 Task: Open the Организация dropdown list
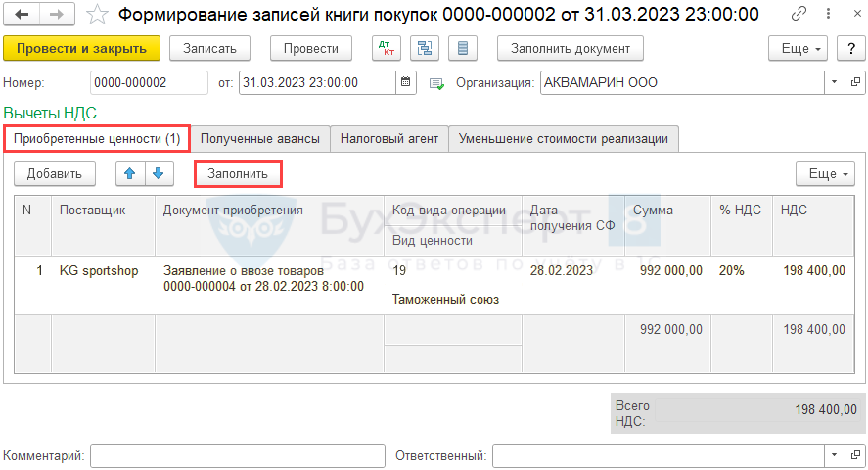pos(835,83)
